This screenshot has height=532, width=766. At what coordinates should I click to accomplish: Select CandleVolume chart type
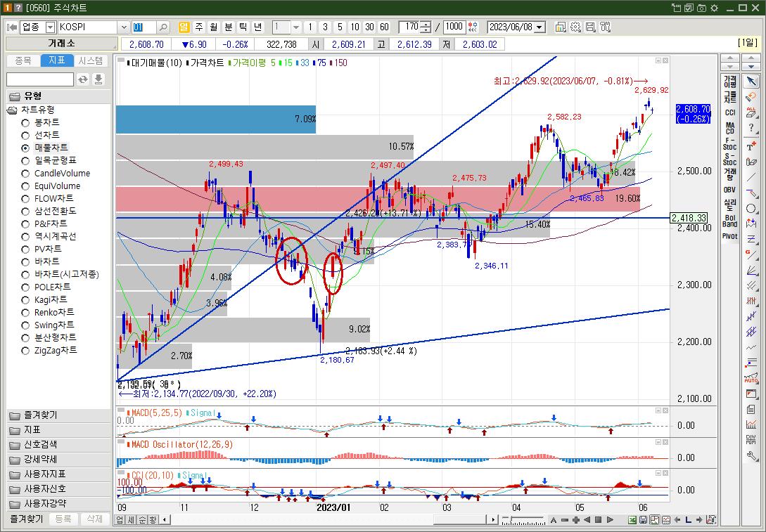56,174
